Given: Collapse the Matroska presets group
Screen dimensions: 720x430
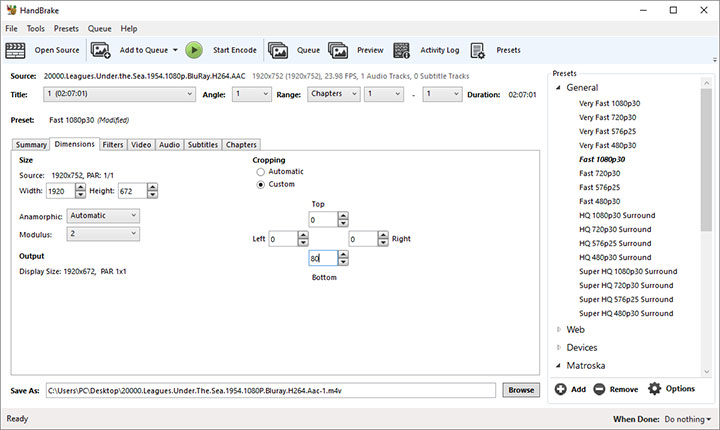Looking at the screenshot, I should [x=558, y=365].
